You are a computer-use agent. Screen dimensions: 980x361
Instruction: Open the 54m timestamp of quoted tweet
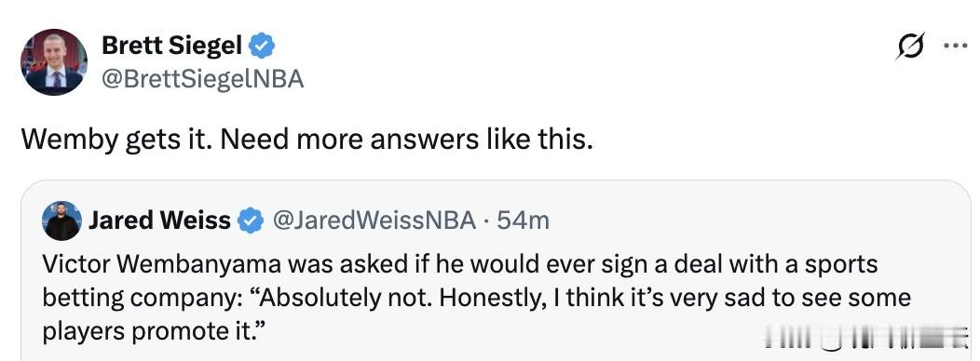point(524,221)
